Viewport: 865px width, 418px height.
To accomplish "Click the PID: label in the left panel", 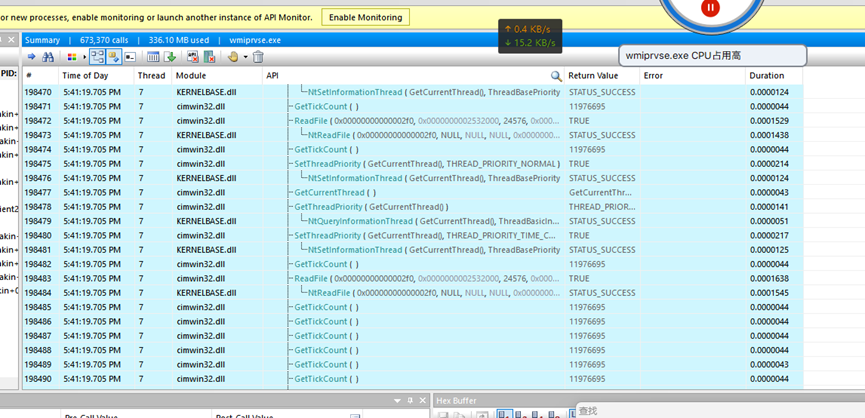I will (8, 73).
